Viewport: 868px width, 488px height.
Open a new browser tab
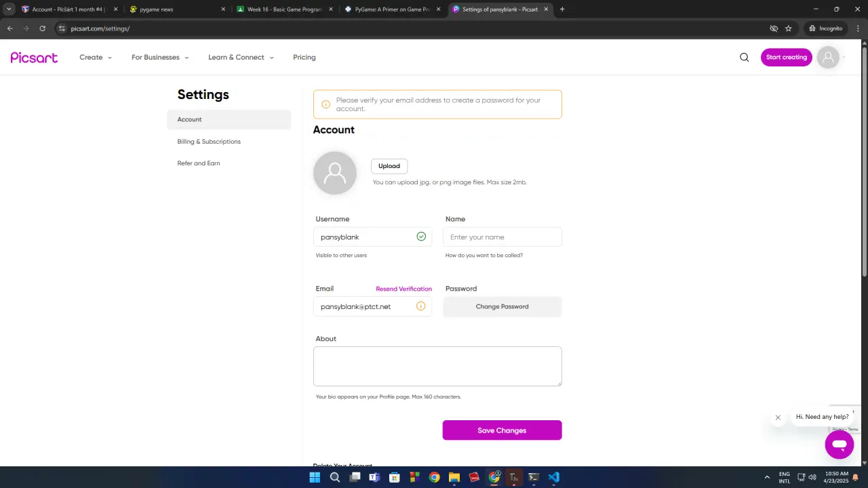pos(562,9)
